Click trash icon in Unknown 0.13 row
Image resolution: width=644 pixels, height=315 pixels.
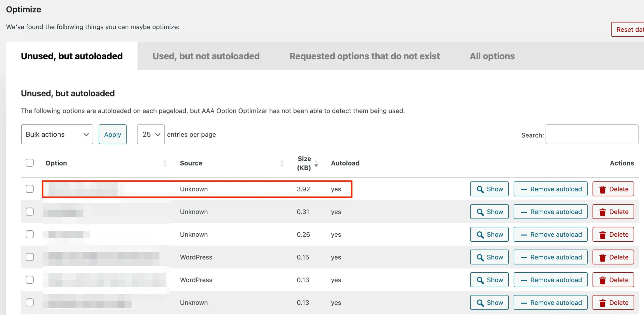click(x=602, y=303)
